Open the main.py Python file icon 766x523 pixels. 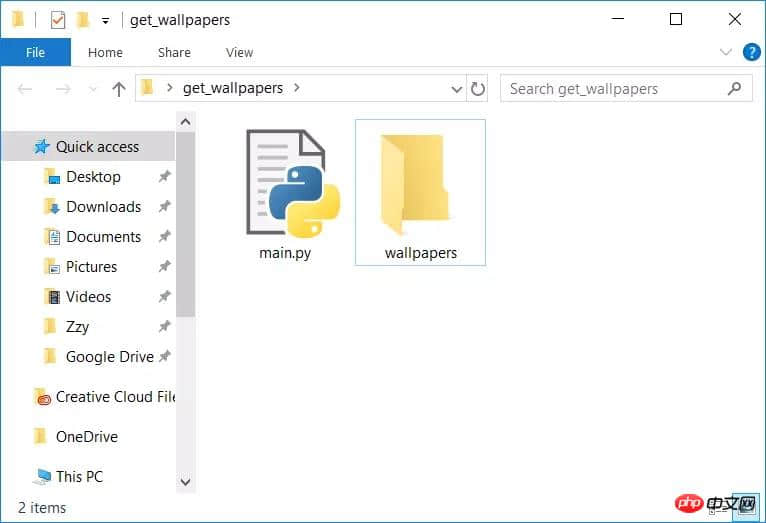[293, 184]
